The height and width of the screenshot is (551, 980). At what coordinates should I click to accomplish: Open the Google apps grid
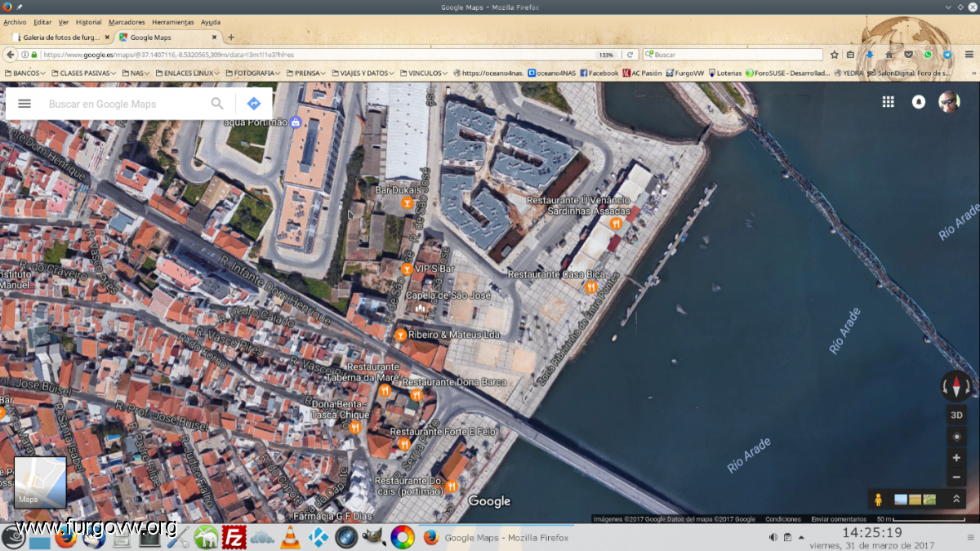pos(888,102)
